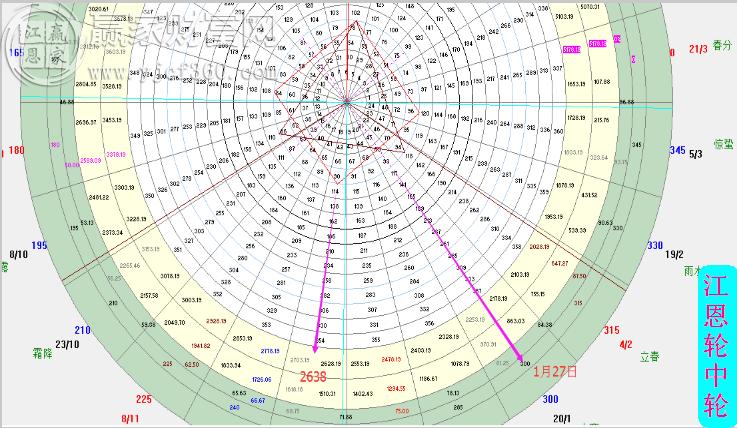Click the blue 195 degree marker
The height and width of the screenshot is (428, 737).
point(39,246)
